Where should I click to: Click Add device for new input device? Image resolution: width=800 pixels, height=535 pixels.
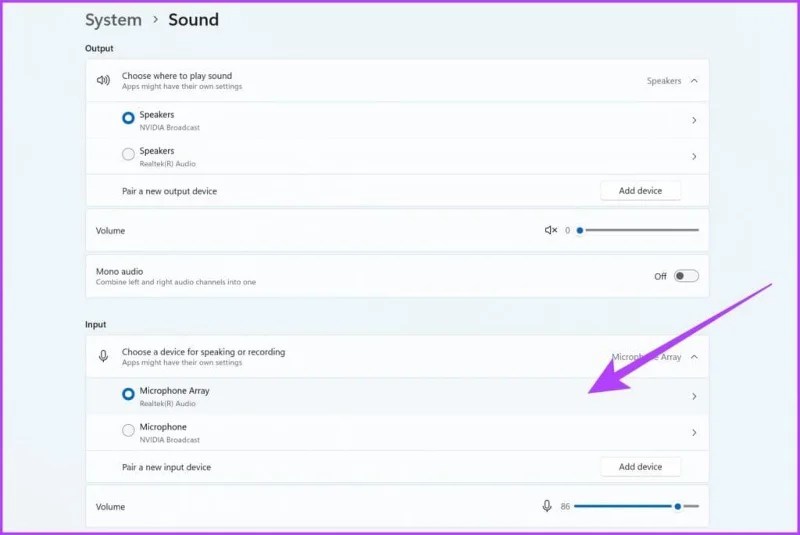coord(640,467)
